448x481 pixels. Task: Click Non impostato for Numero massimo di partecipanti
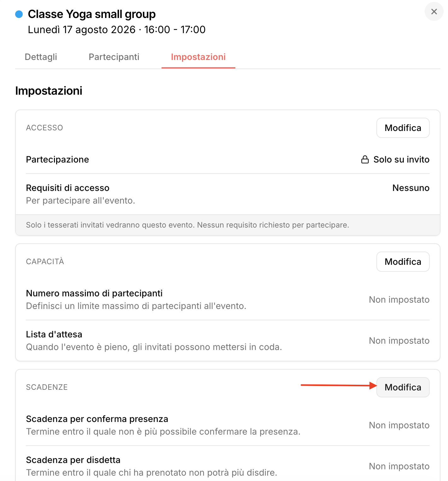pos(399,300)
